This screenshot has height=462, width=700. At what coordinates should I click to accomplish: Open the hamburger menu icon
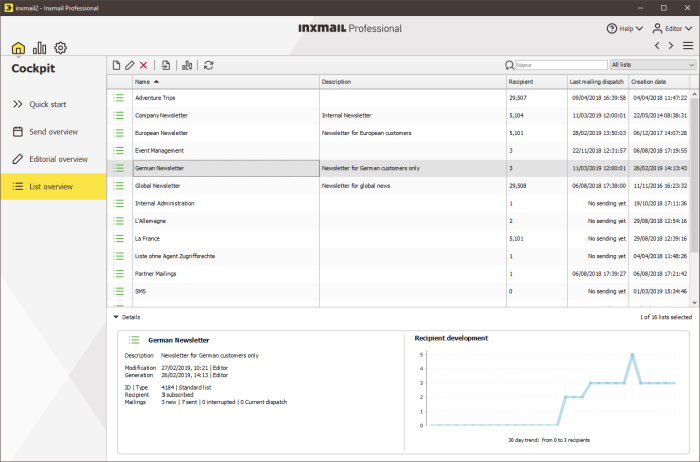[688, 46]
